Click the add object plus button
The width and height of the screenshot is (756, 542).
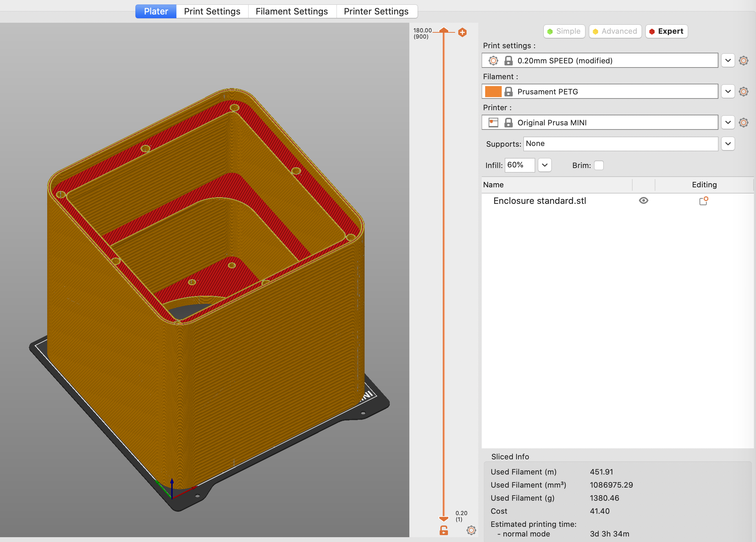(x=462, y=32)
